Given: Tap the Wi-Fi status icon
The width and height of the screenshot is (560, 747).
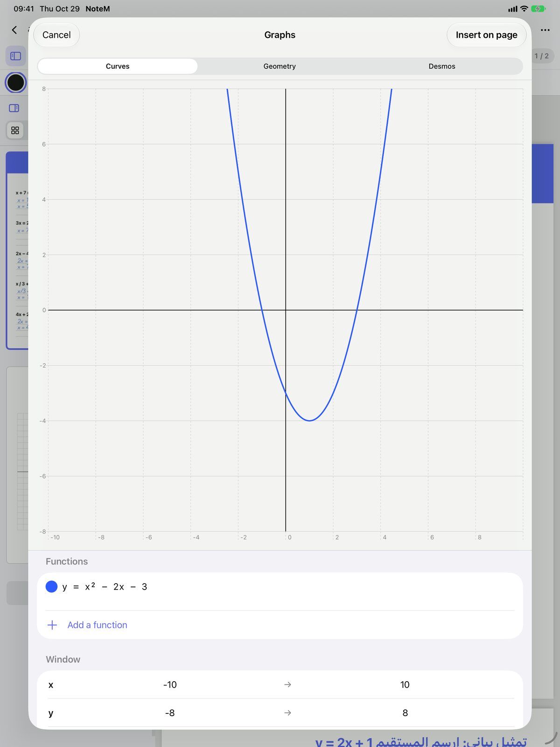Looking at the screenshot, I should [x=524, y=9].
